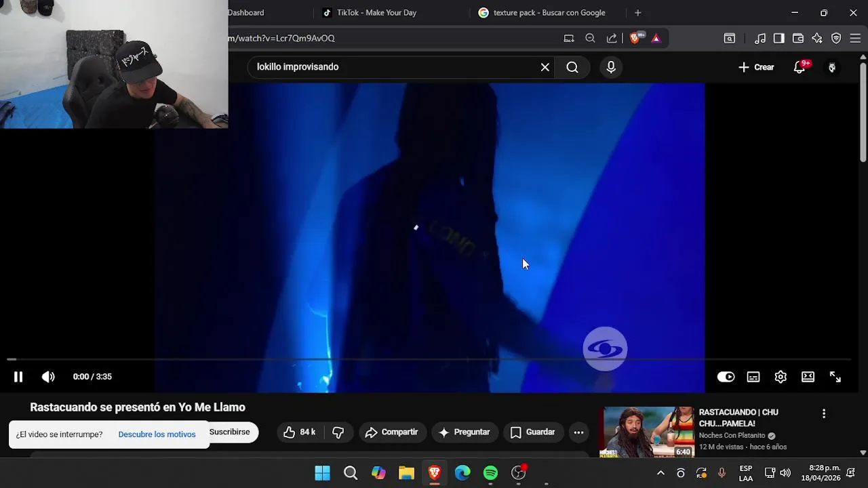Viewport: 868px width, 488px height.
Task: Clear the YouTube search text
Action: click(x=545, y=67)
